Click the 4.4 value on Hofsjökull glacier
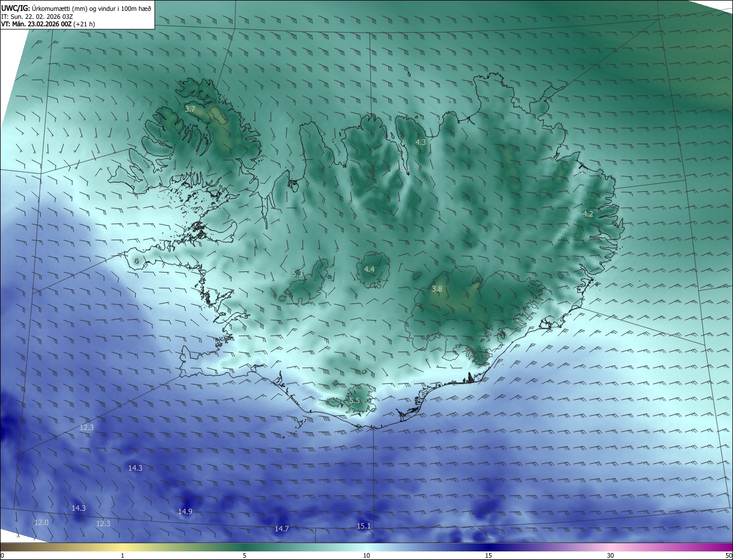The image size is (733, 560). point(369,269)
